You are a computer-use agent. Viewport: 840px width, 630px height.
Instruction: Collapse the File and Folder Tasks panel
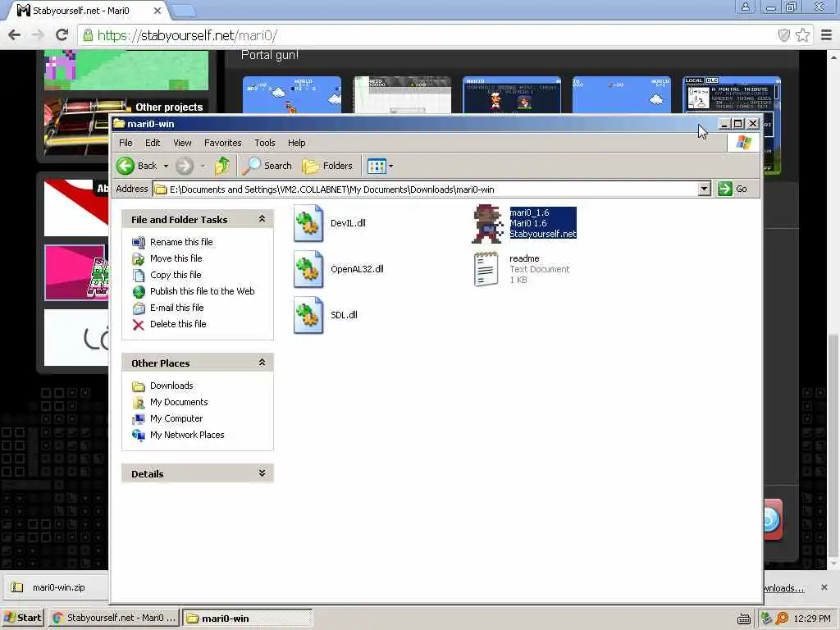point(262,218)
